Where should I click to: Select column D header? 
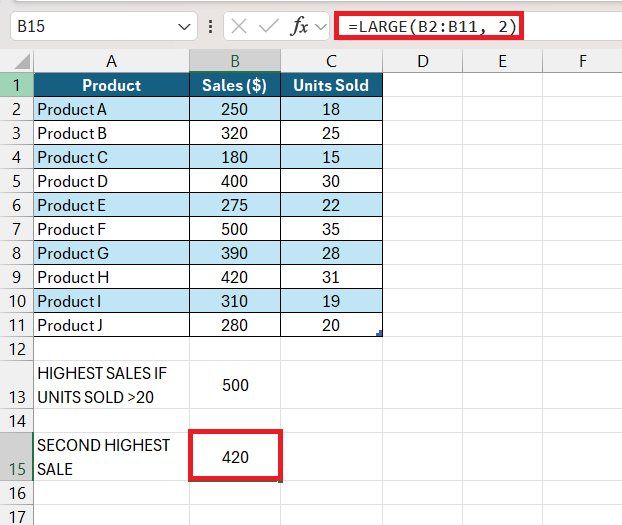[x=422, y=61]
